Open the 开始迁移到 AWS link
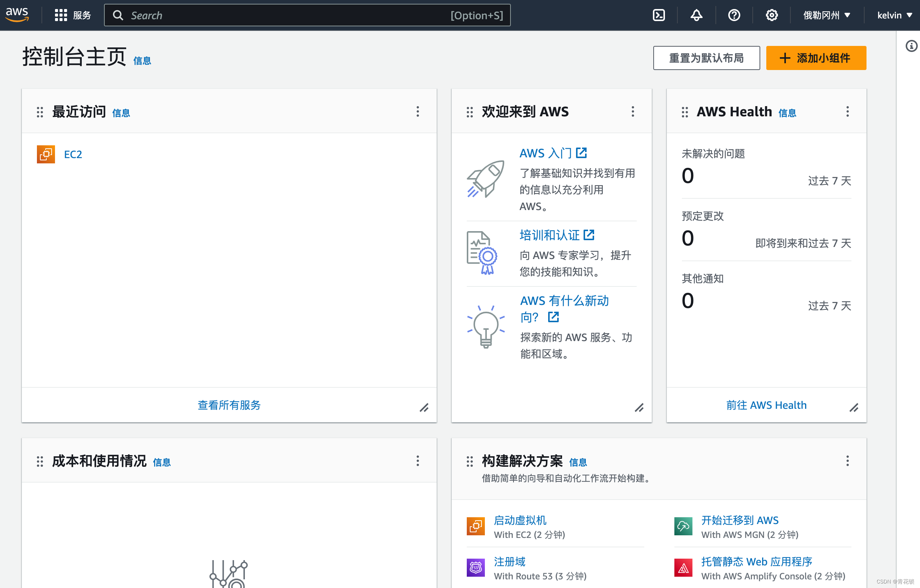The width and height of the screenshot is (920, 588). 740,520
